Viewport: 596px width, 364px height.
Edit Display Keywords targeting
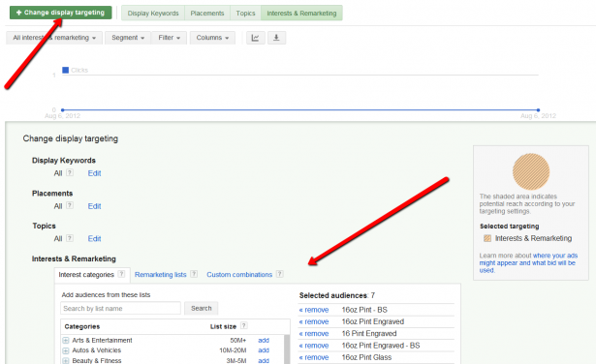[94, 173]
